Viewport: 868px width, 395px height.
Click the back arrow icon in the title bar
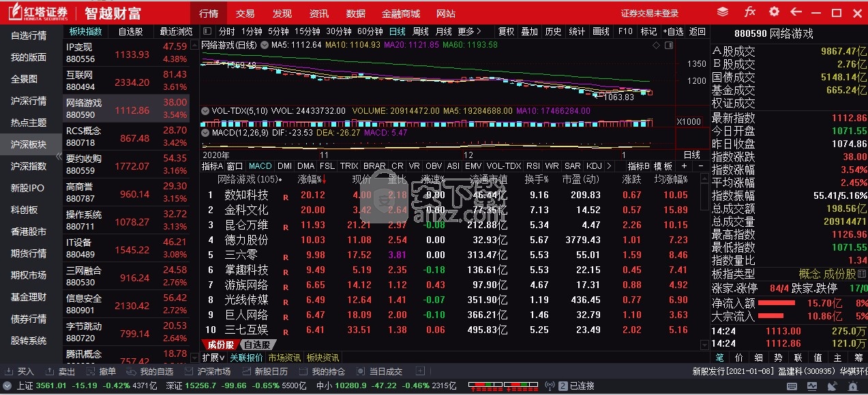pyautogui.click(x=795, y=12)
